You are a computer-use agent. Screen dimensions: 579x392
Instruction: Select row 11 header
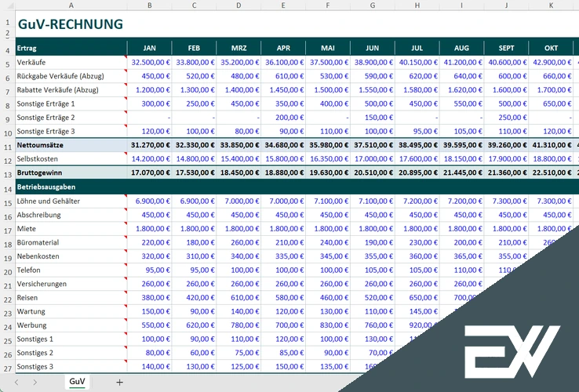click(x=8, y=145)
